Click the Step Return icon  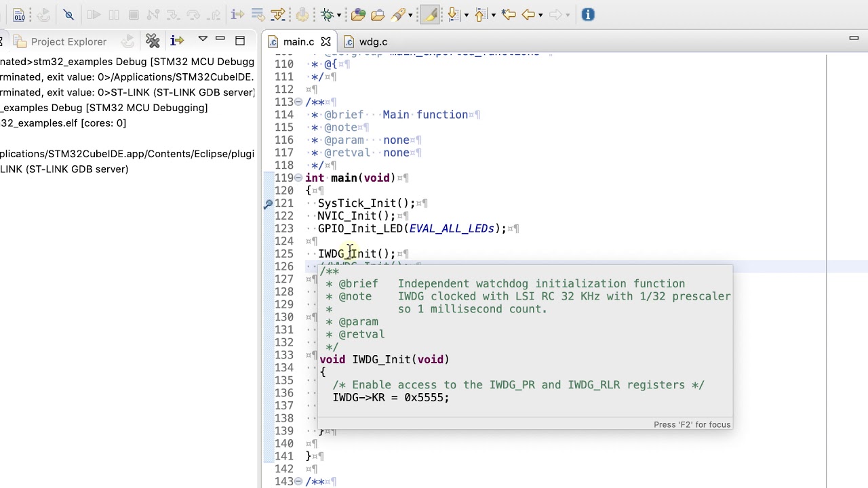213,15
